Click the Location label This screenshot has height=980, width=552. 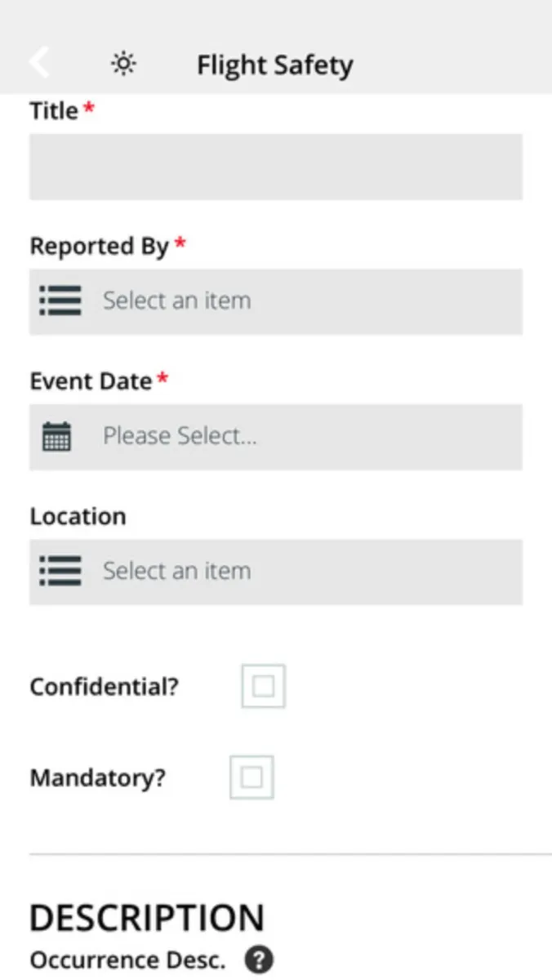78,516
